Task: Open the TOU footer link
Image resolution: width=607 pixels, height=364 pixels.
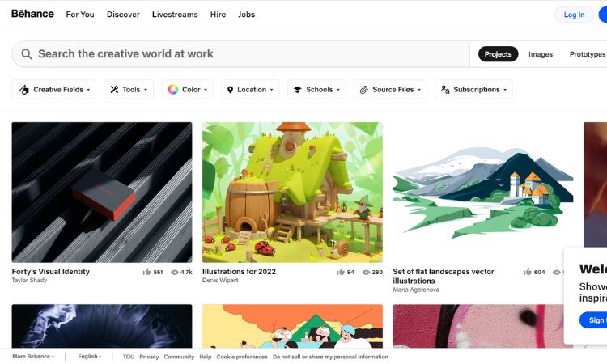Action: pyautogui.click(x=129, y=357)
